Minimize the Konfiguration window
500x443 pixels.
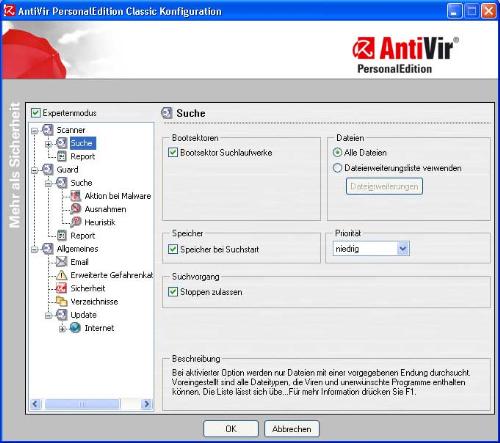tap(454, 11)
